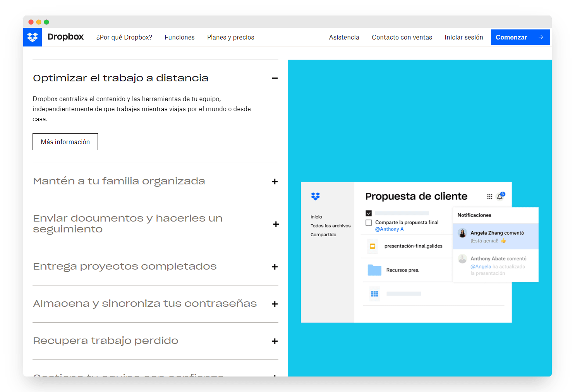This screenshot has height=392, width=575.
Task: Click the @Angela mention in the notification
Action: pyautogui.click(x=481, y=266)
